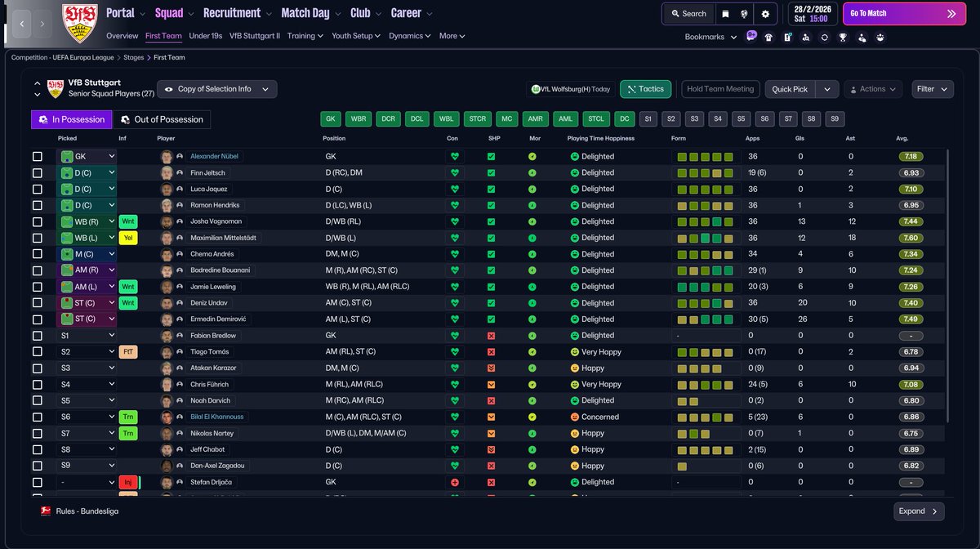This screenshot has height=549, width=980.
Task: Click Deniz Undav's form colour squares
Action: pyautogui.click(x=705, y=303)
